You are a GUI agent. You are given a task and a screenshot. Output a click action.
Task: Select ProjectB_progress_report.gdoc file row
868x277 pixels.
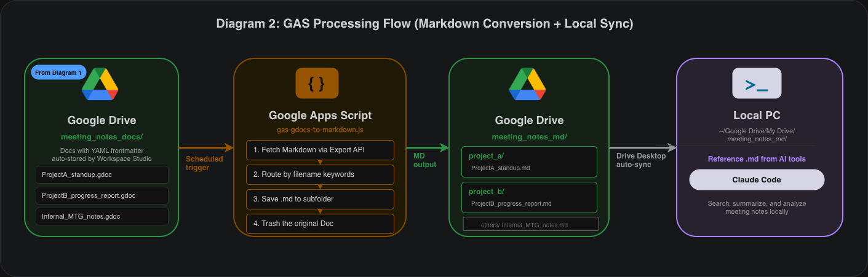tap(102, 196)
